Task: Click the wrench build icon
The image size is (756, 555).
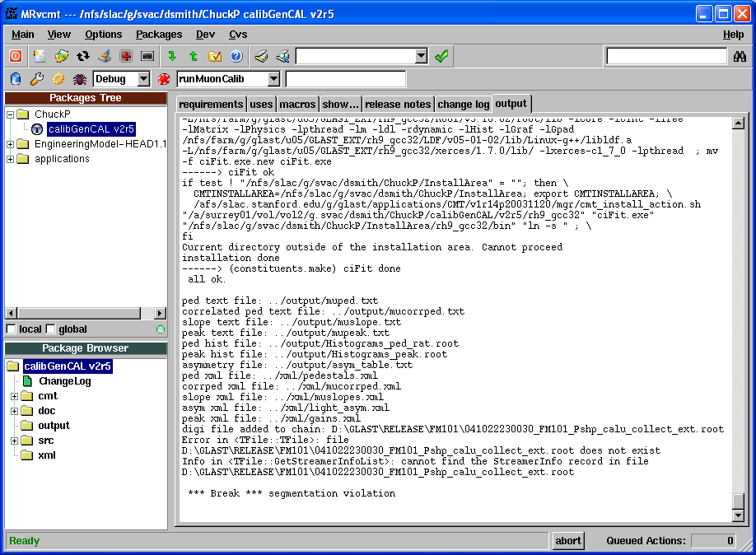Action: pyautogui.click(x=36, y=78)
